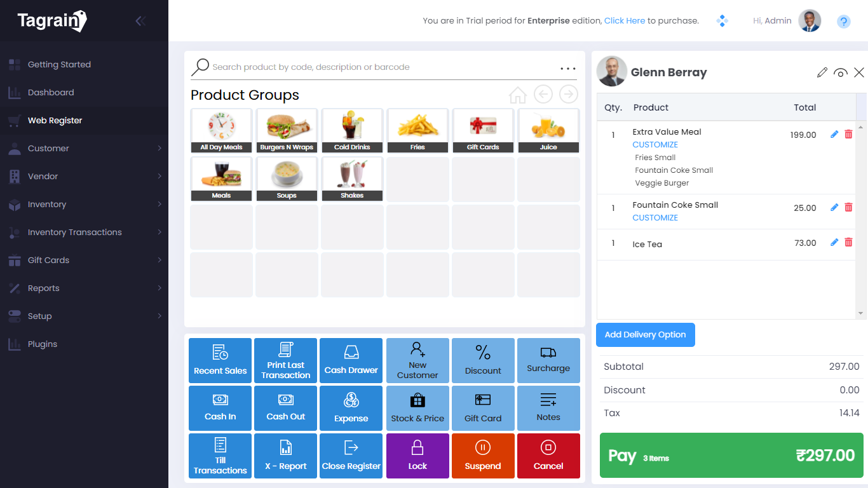Edit the Ice Tea line item
The image size is (868, 488).
click(x=834, y=242)
